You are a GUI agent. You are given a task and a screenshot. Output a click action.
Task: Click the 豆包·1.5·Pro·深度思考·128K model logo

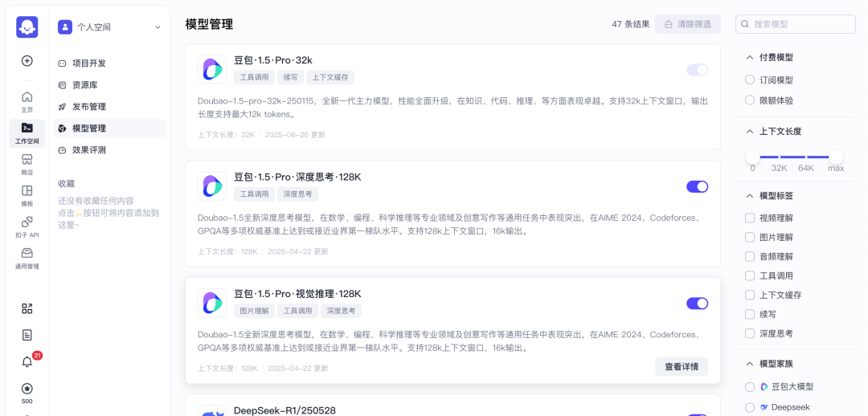click(x=212, y=186)
